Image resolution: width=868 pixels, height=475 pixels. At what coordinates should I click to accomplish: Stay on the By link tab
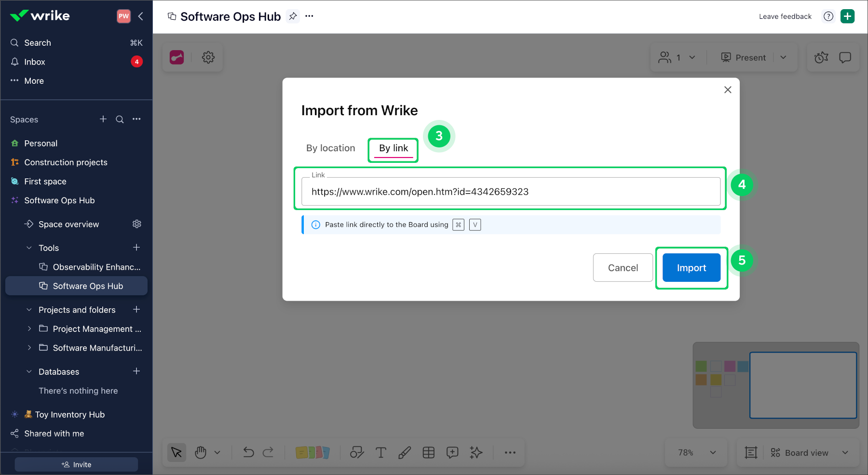coord(393,148)
